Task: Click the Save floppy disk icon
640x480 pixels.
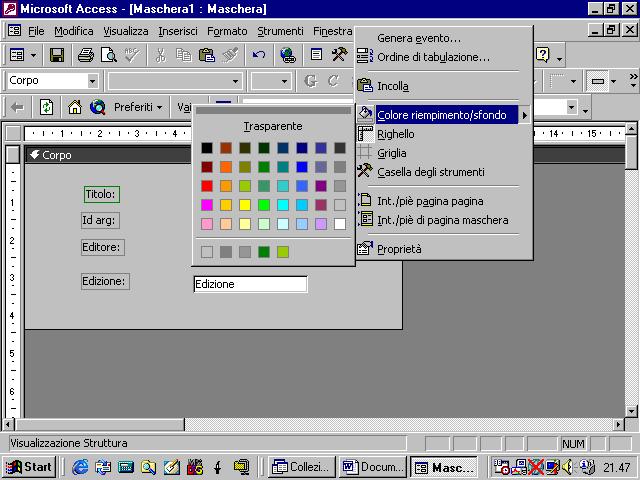Action: click(57, 55)
